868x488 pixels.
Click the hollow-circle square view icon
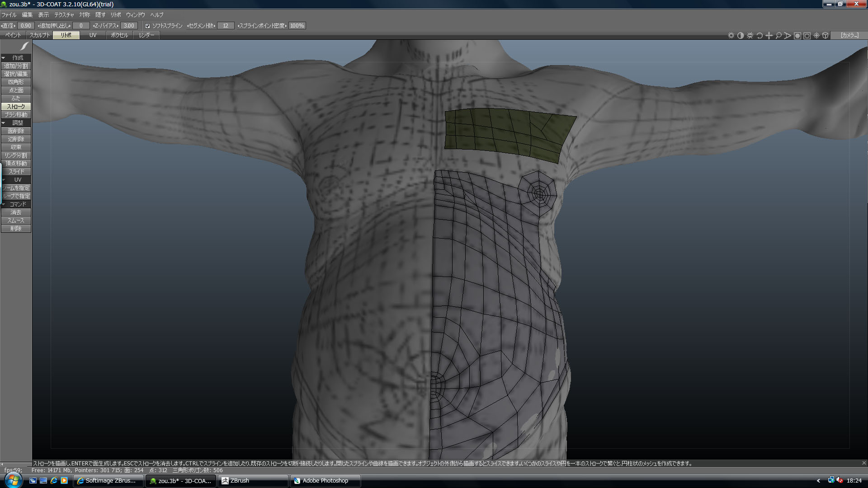point(807,35)
